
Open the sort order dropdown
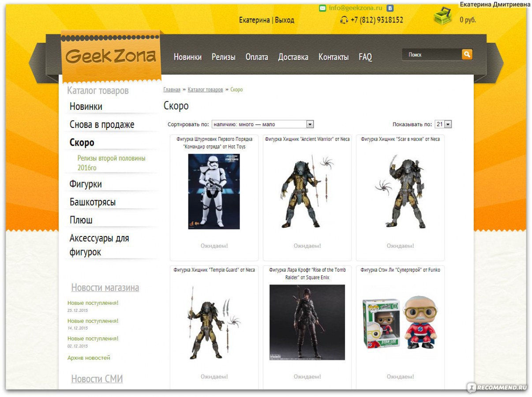pos(262,124)
